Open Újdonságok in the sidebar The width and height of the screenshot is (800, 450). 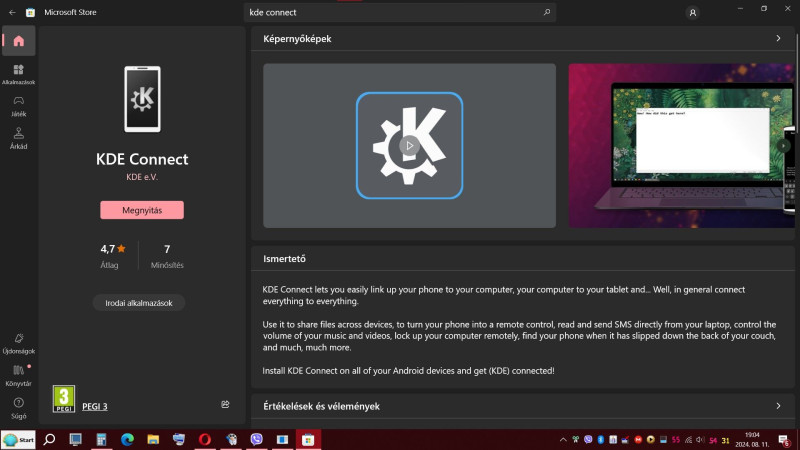18,343
